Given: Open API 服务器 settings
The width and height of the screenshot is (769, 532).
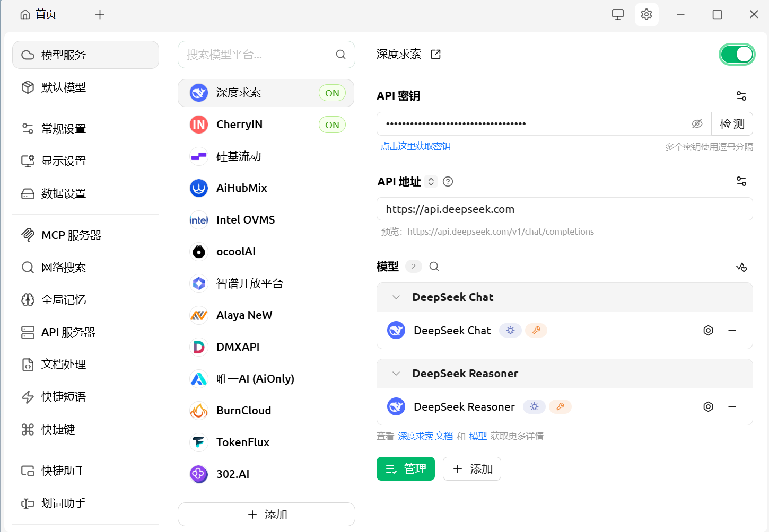Looking at the screenshot, I should 85,332.
